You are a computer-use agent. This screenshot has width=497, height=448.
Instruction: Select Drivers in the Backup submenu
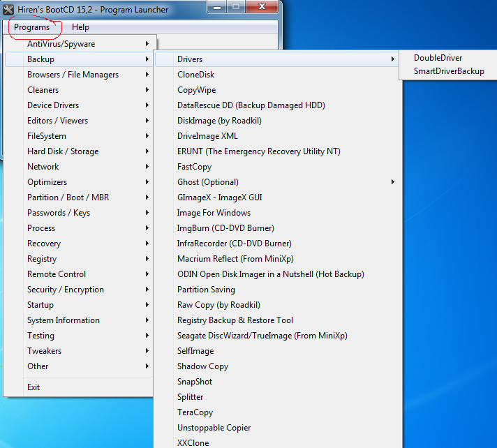click(x=277, y=59)
